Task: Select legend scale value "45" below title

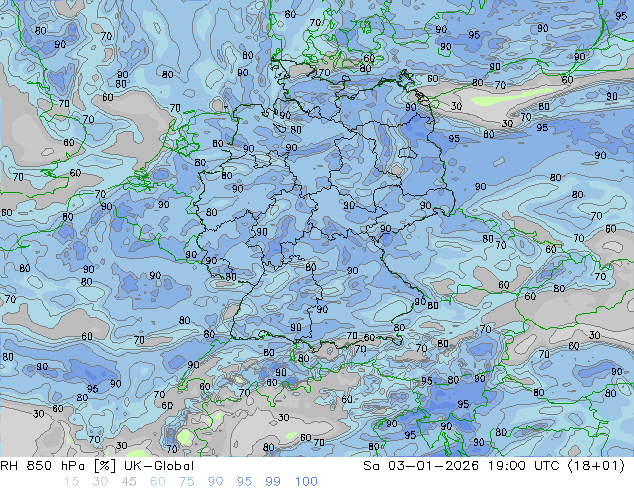Action: tap(129, 482)
